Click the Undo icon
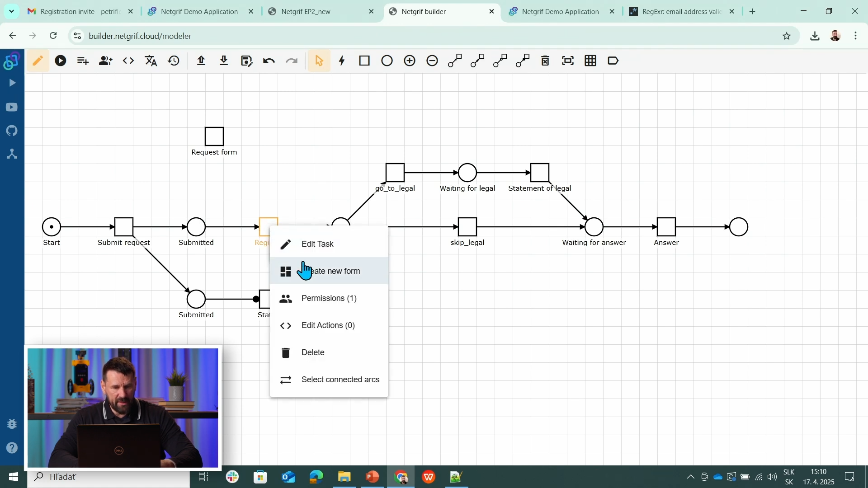The width and height of the screenshot is (868, 488). pyautogui.click(x=269, y=61)
